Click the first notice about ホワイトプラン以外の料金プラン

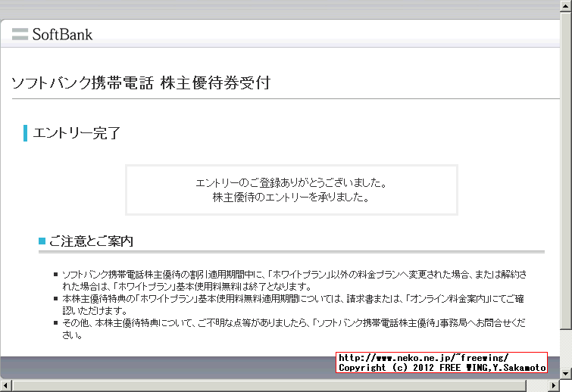pyautogui.click(x=295, y=280)
